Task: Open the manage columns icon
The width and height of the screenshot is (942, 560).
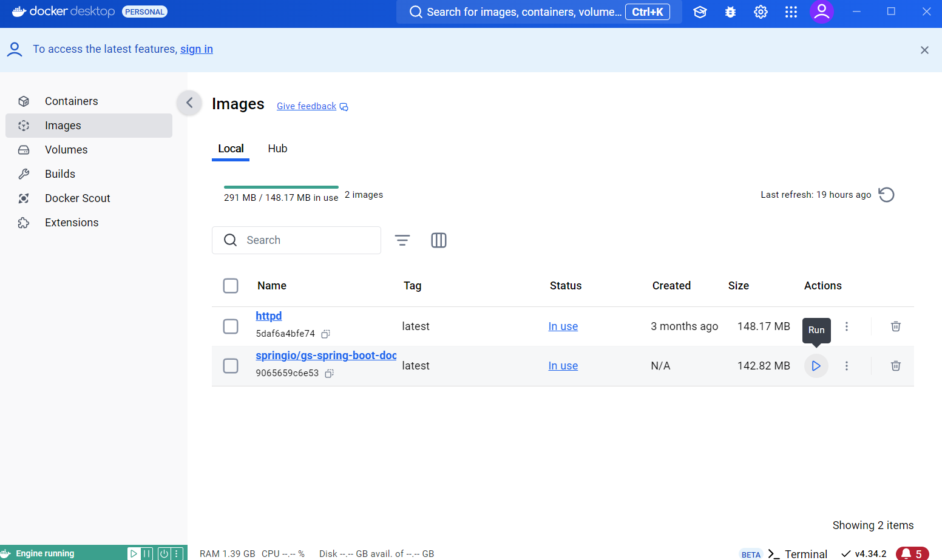Action: tap(439, 240)
